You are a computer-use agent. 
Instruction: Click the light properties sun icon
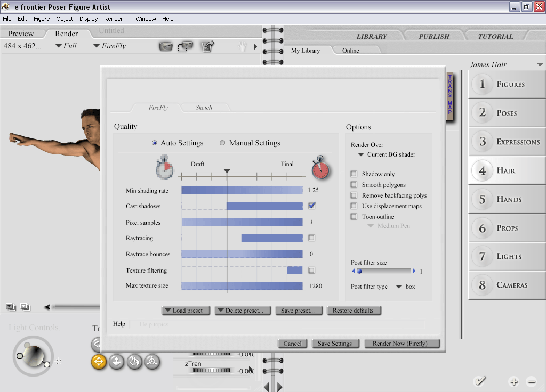tap(59, 362)
